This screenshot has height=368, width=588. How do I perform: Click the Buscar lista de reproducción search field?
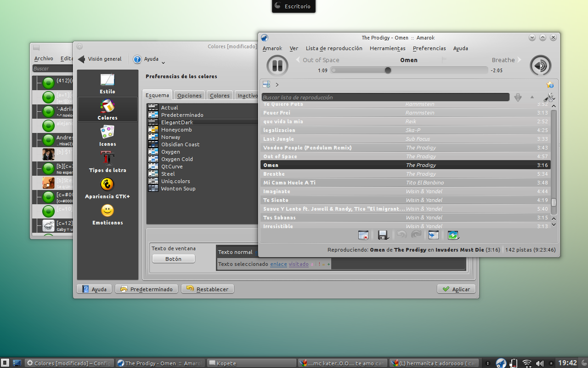click(x=385, y=98)
